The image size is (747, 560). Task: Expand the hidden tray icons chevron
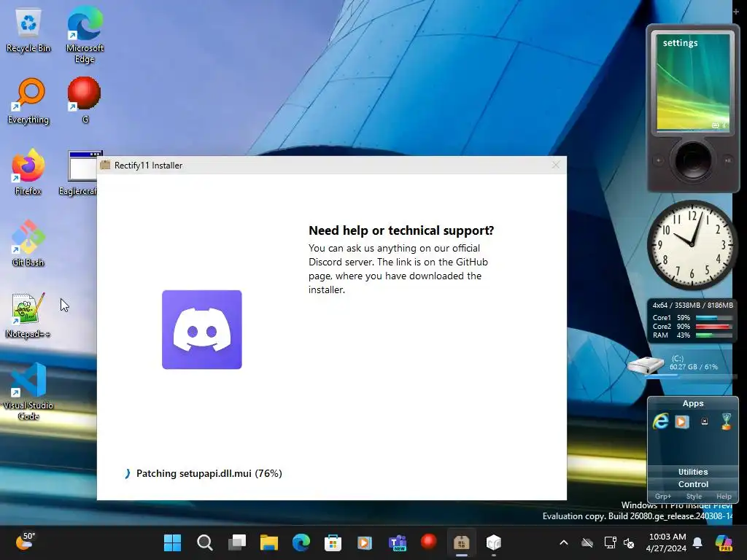click(x=564, y=542)
